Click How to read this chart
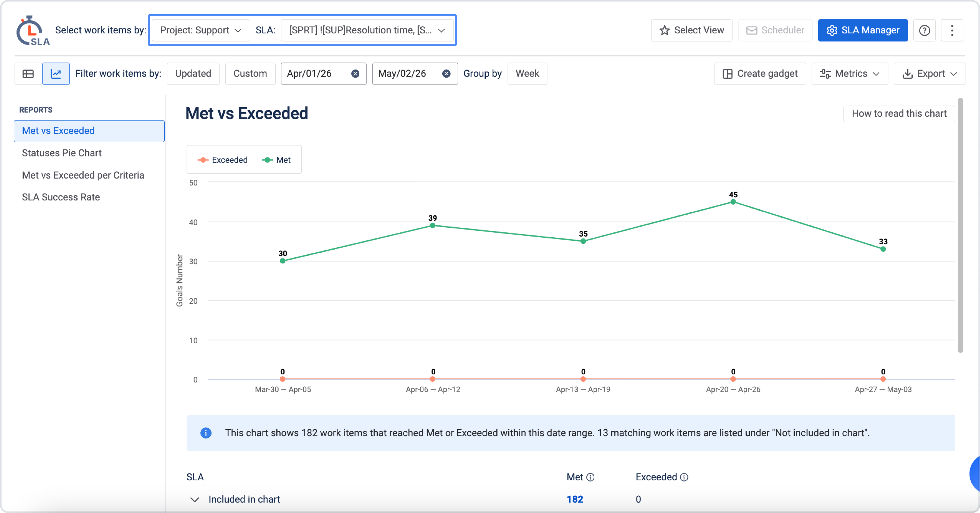Image resolution: width=980 pixels, height=513 pixels. click(899, 113)
